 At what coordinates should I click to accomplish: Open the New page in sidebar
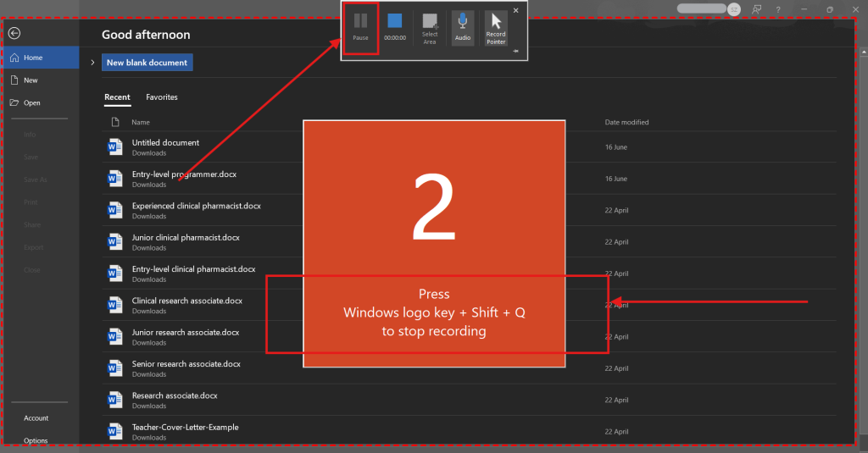(x=40, y=80)
